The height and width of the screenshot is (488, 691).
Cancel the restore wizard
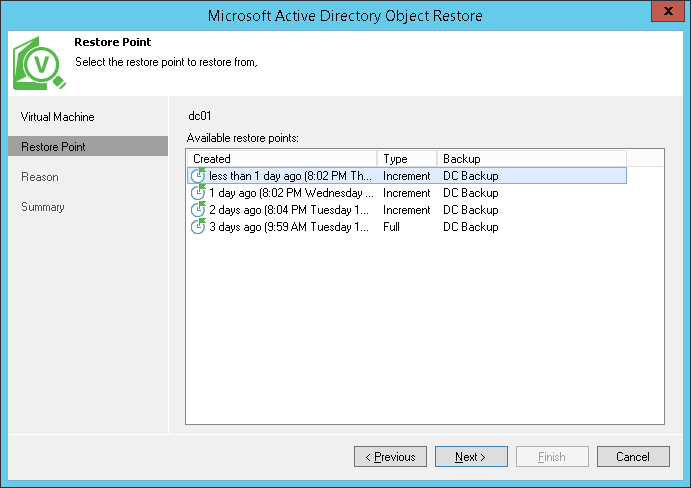tap(633, 457)
